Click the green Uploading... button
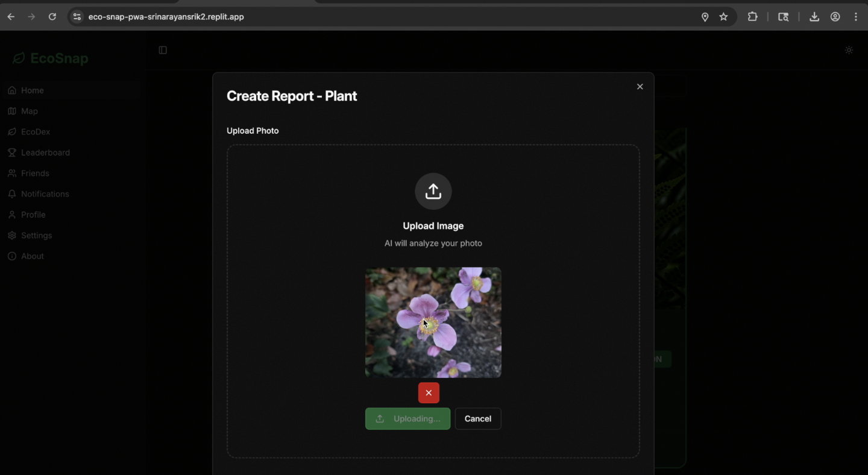868x475 pixels. point(407,418)
